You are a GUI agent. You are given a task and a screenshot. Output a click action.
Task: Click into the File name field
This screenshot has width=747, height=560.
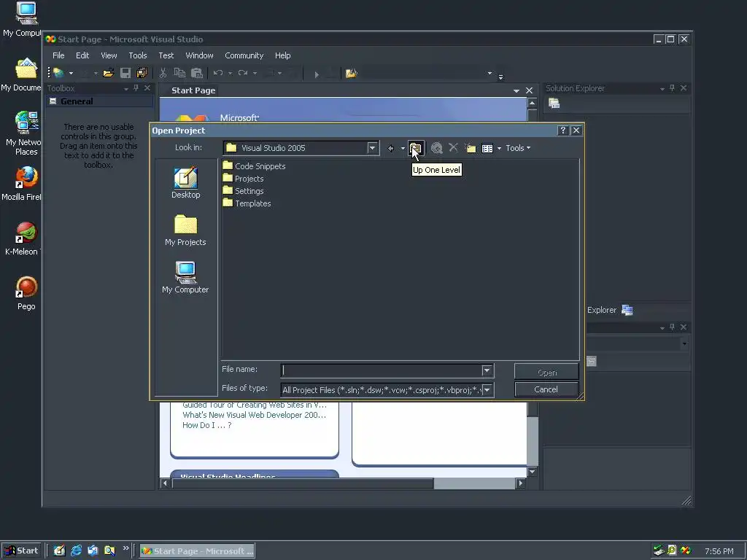pos(382,370)
